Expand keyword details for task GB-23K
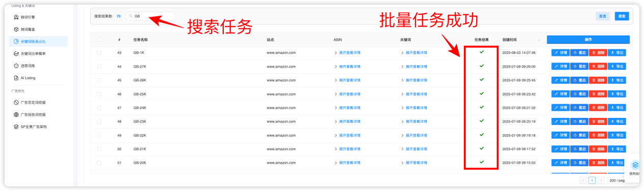 pos(414,121)
